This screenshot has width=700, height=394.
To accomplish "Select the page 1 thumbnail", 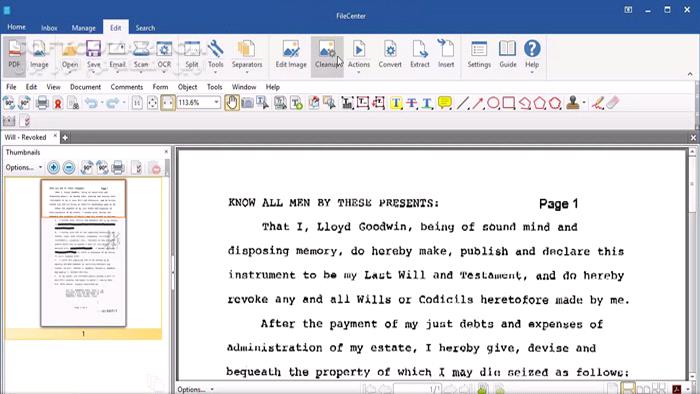I will (x=83, y=253).
